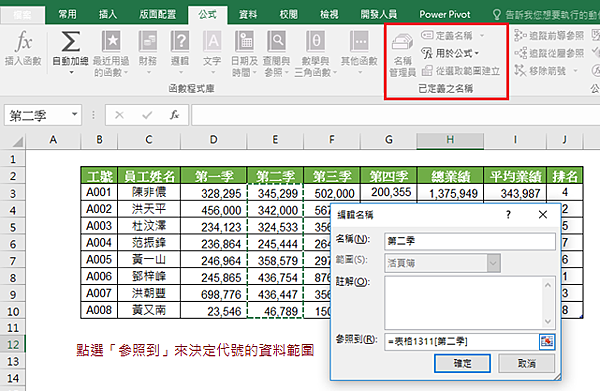The width and height of the screenshot is (600, 391).
Task: Open the Name Manager (名稱管理員)
Action: click(402, 55)
